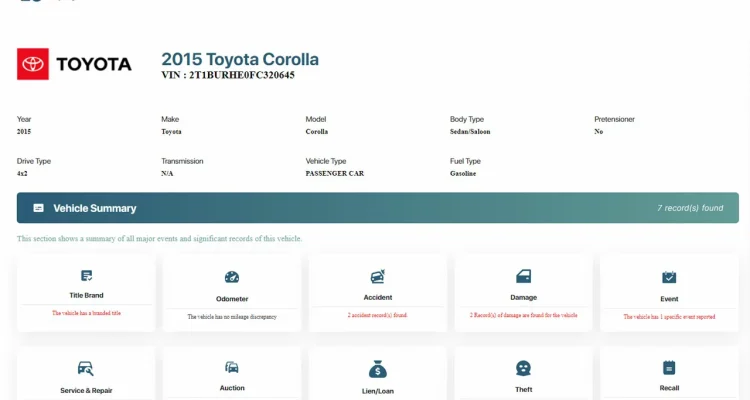Click 'The vehicle has a branded title' text

(x=86, y=313)
